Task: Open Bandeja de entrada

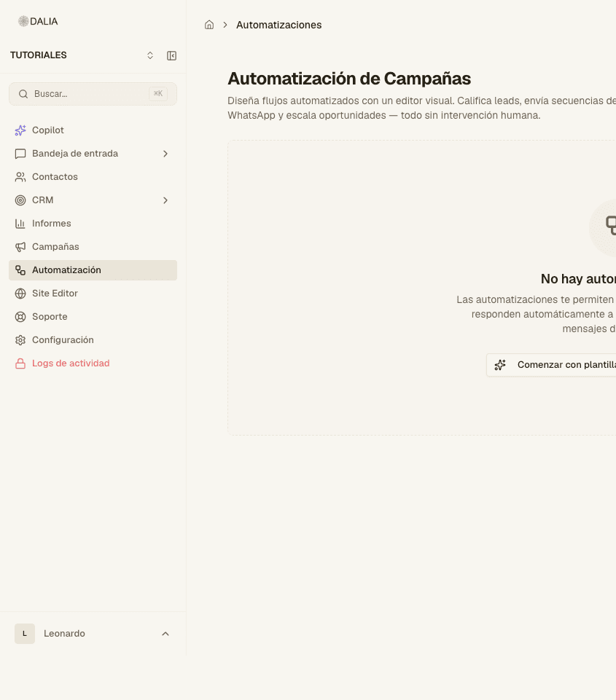Action: tap(93, 154)
